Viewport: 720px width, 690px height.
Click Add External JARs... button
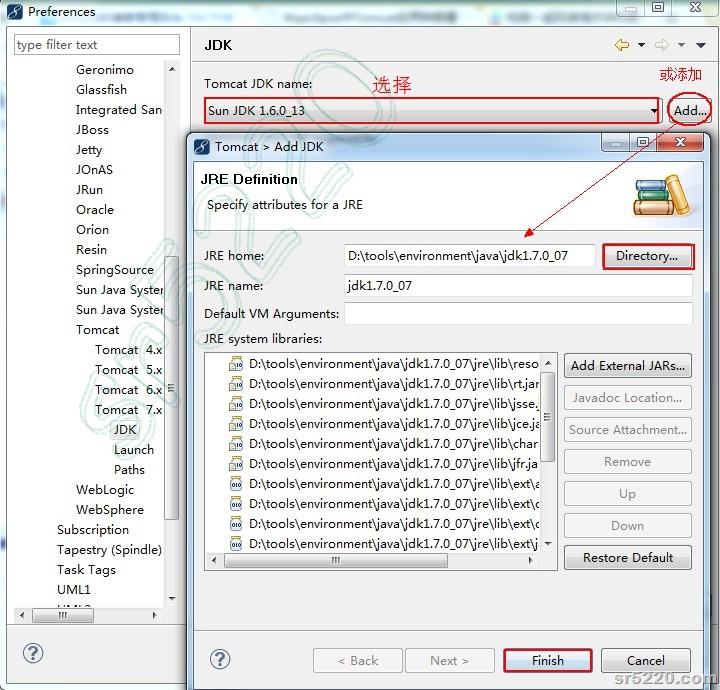(628, 366)
